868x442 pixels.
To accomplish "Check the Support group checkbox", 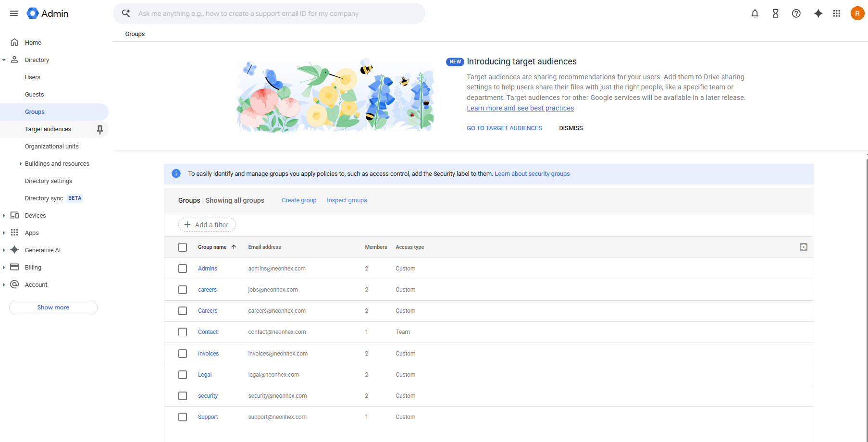I will coord(183,417).
